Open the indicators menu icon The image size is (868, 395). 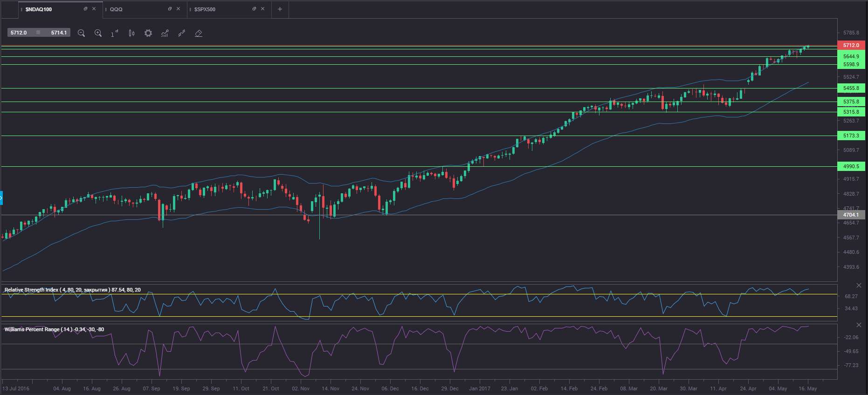(165, 33)
